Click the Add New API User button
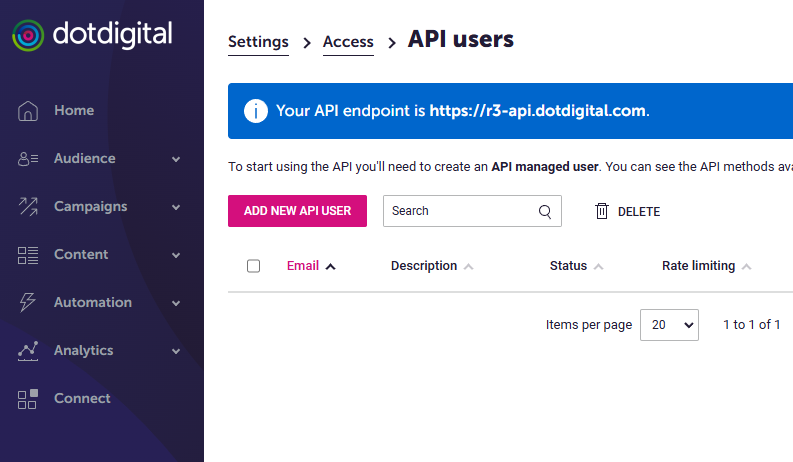 coord(297,211)
